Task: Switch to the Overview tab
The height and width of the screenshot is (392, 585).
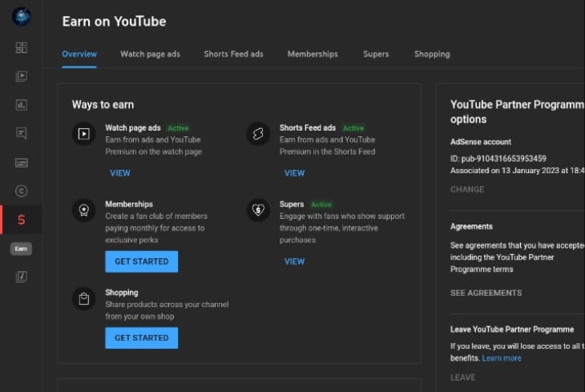Action: [79, 55]
